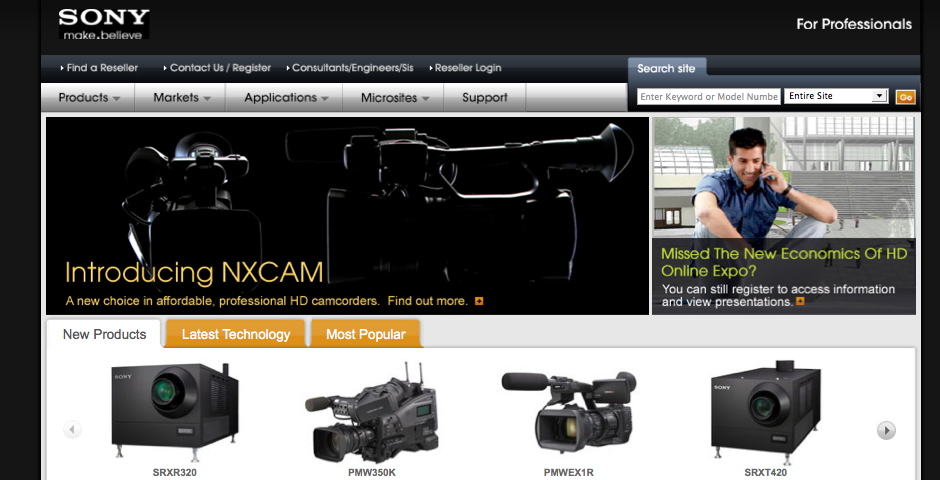
Task: Go to the Support page
Action: (484, 97)
